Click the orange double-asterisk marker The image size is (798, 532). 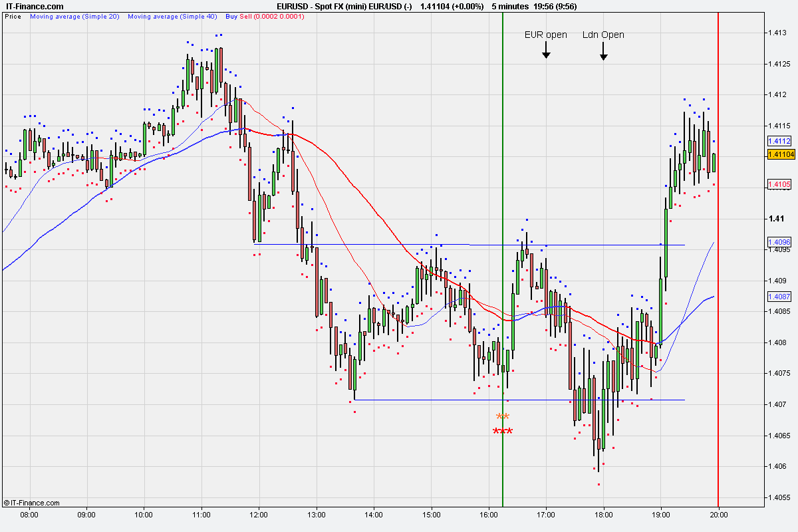pyautogui.click(x=503, y=418)
